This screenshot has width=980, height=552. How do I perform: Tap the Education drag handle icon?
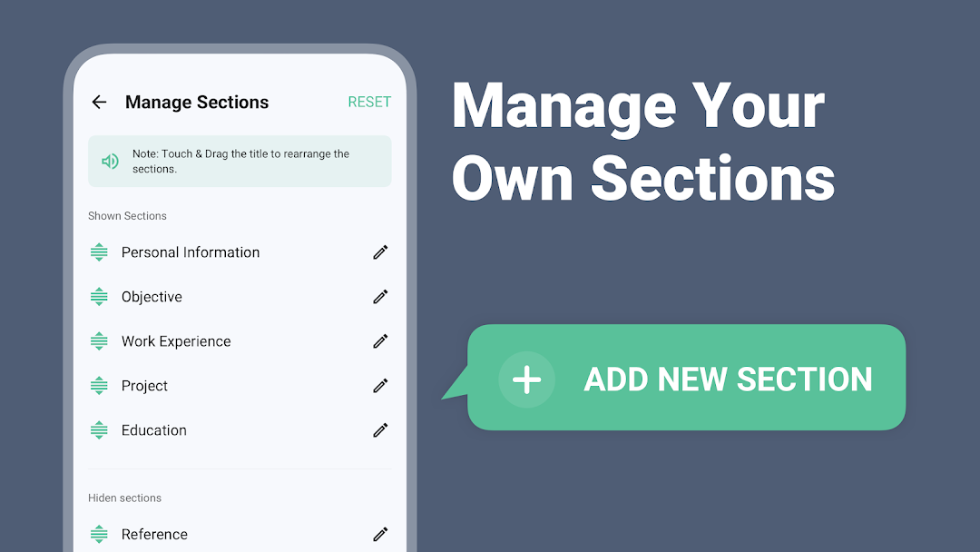[x=99, y=430]
